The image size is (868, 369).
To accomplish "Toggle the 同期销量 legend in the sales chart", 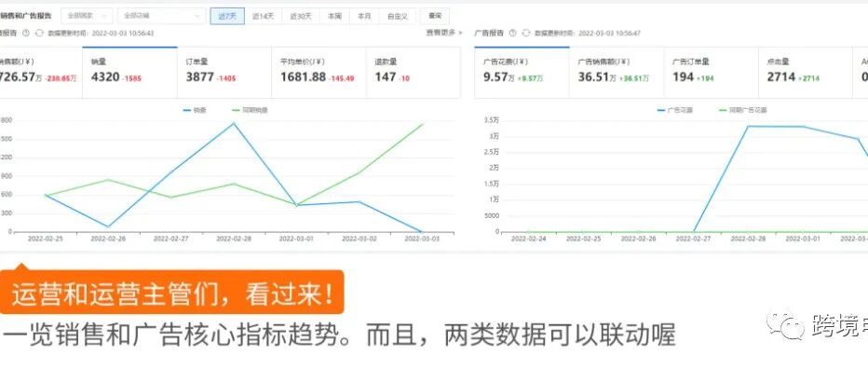I will point(251,110).
